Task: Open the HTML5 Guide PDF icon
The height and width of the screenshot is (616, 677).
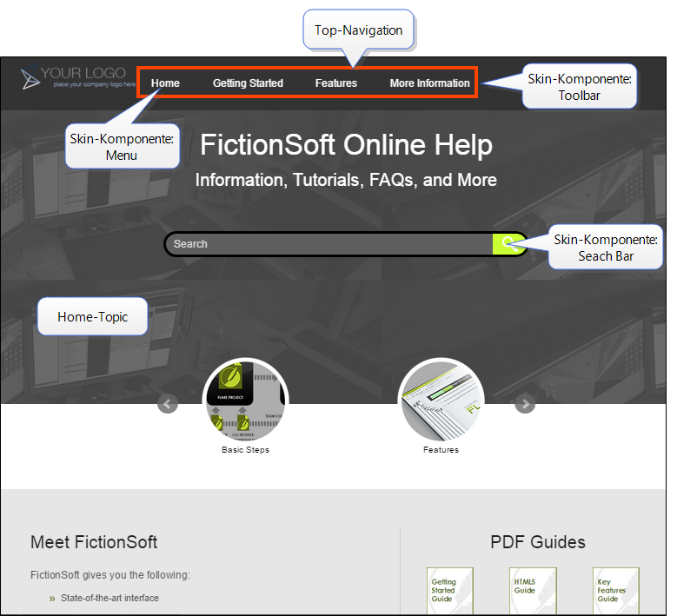Action: coord(532,591)
